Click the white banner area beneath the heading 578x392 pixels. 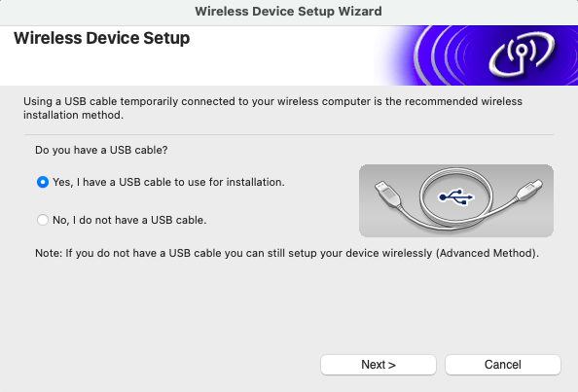click(x=184, y=68)
